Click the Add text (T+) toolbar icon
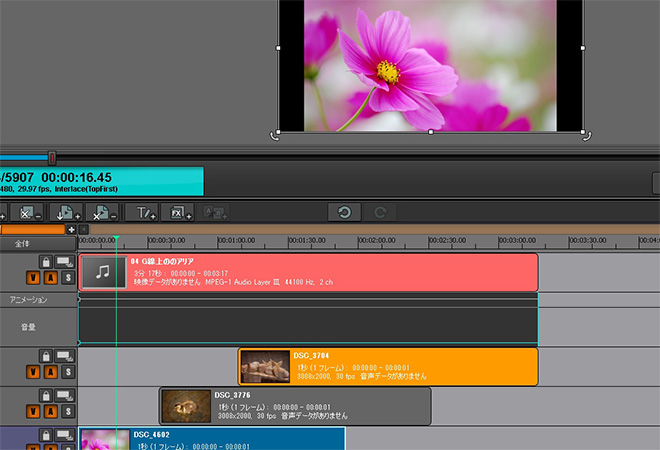Image resolution: width=660 pixels, height=450 pixels. [145, 213]
